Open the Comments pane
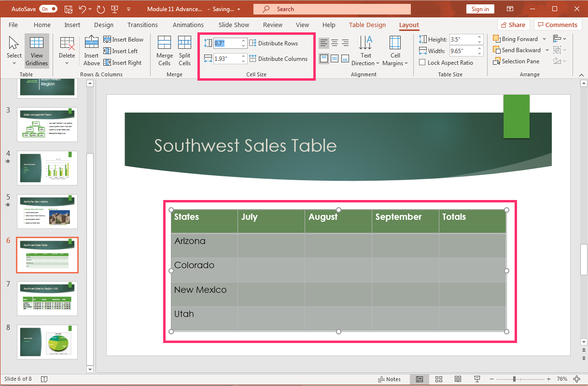 558,25
